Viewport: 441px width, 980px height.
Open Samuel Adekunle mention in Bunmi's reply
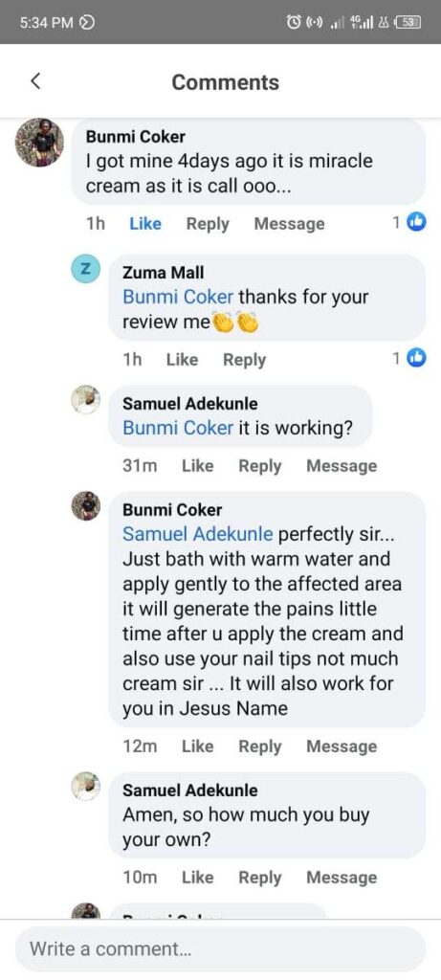[197, 534]
